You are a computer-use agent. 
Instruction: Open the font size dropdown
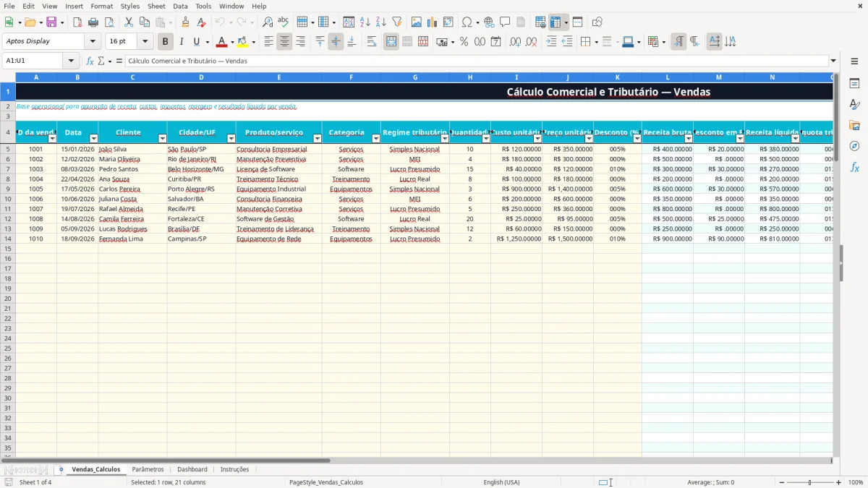145,41
